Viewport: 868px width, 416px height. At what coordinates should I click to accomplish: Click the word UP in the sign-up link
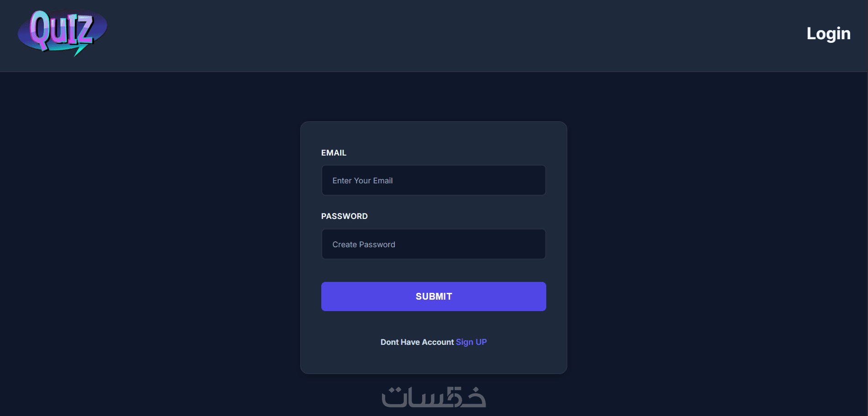point(481,342)
